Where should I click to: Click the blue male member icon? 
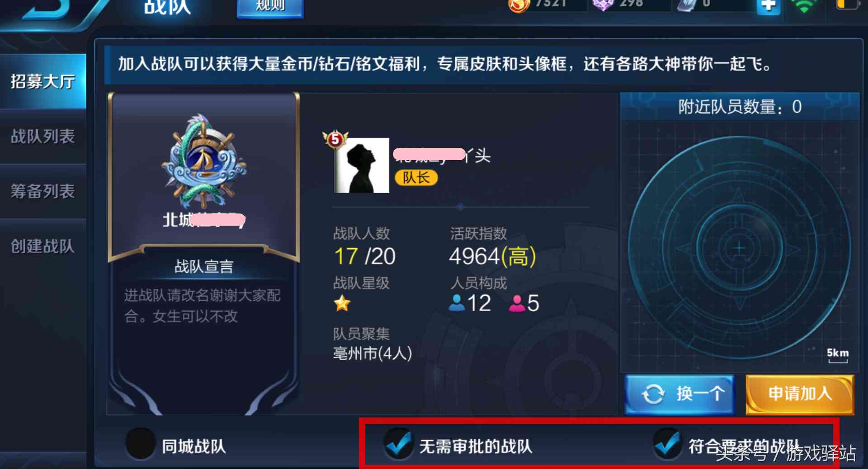point(457,303)
